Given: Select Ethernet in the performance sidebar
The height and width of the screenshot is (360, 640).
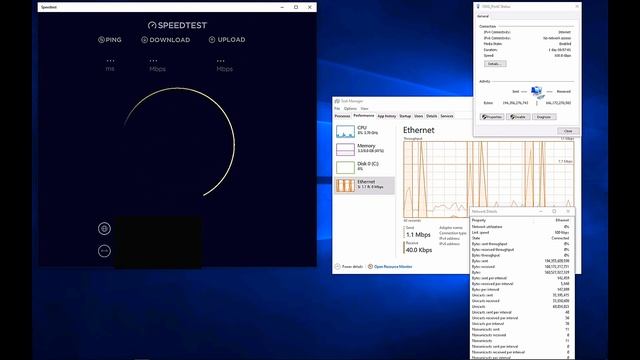Looking at the screenshot, I should (x=364, y=185).
